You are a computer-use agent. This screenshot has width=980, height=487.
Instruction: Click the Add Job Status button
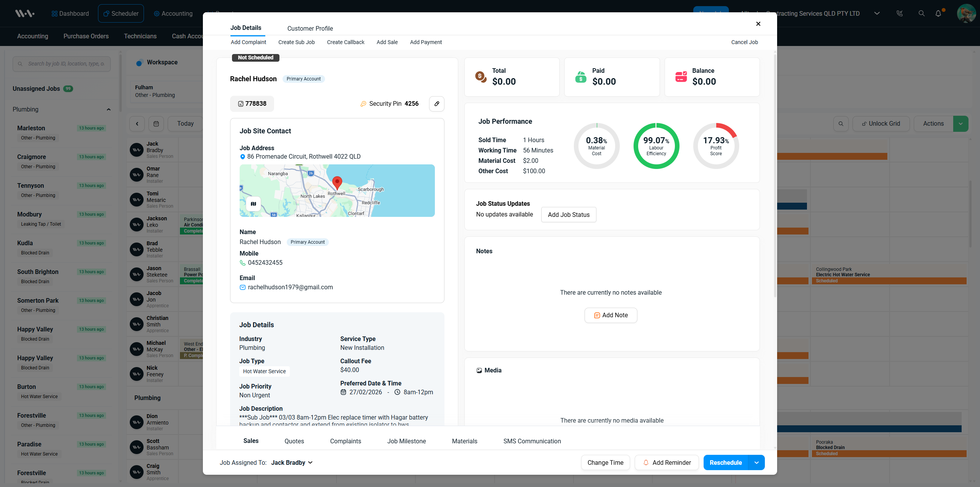568,215
